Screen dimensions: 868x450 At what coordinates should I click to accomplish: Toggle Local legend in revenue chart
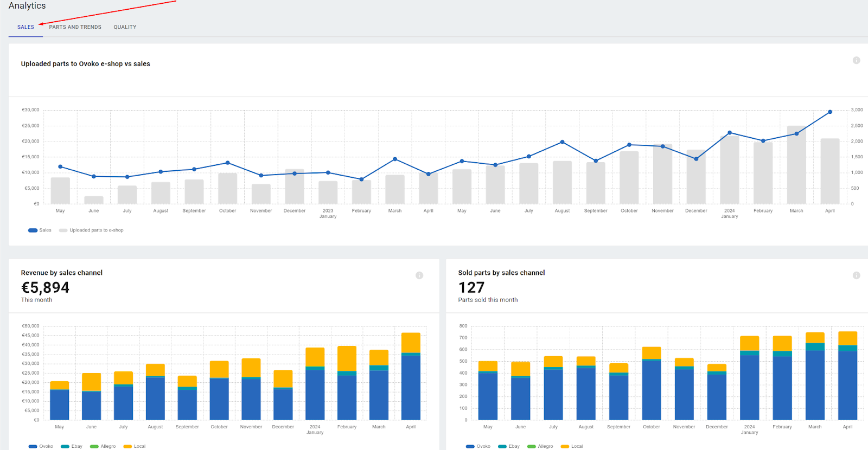click(x=135, y=446)
